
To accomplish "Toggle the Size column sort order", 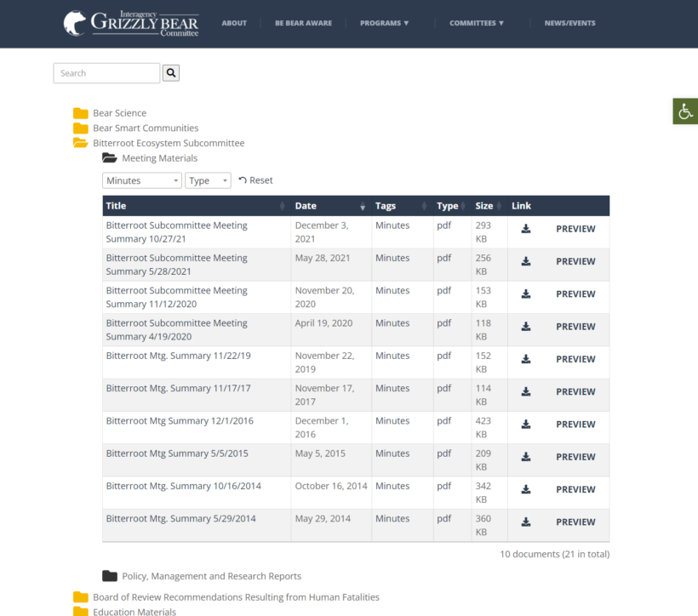I will pos(498,206).
